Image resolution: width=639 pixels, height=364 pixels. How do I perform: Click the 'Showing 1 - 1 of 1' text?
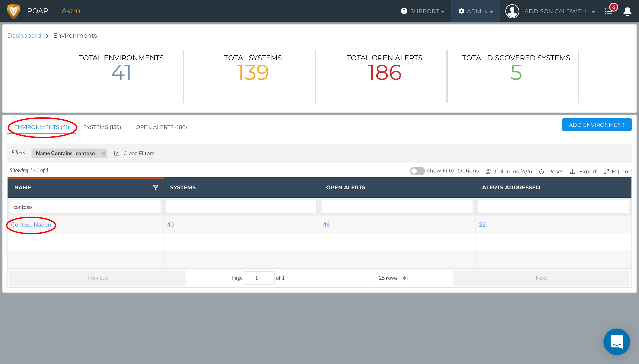[29, 170]
